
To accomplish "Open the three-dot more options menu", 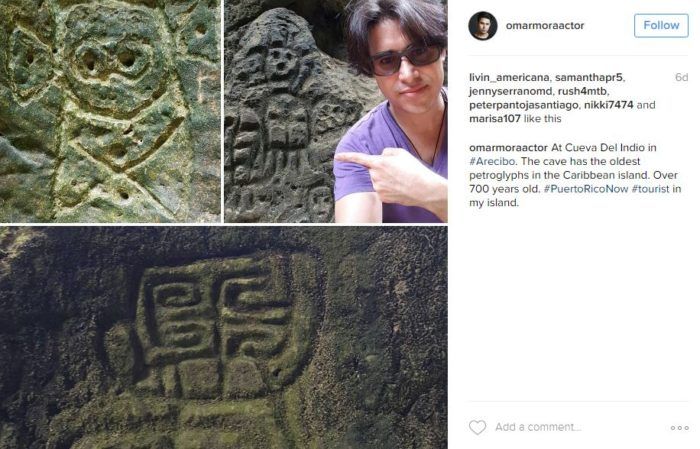I will click(679, 428).
